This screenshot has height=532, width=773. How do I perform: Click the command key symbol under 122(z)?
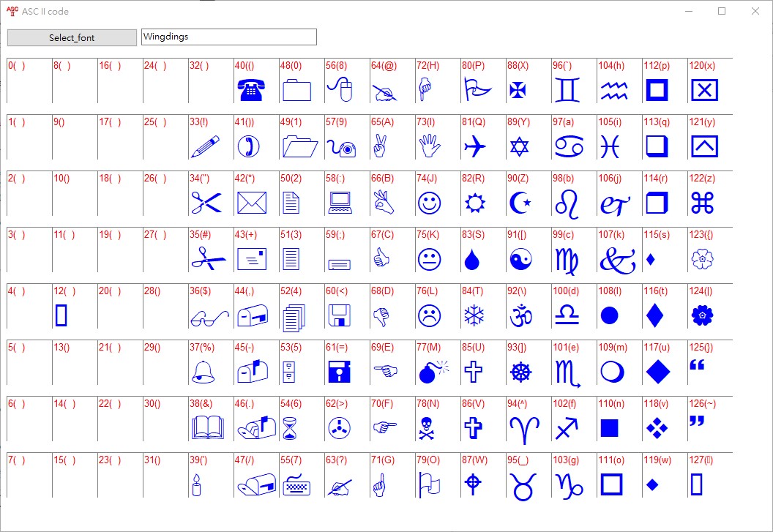click(x=702, y=203)
